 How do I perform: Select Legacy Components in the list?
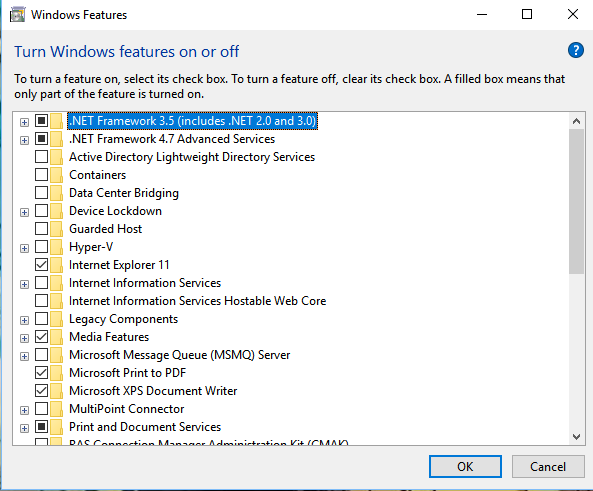coord(123,319)
